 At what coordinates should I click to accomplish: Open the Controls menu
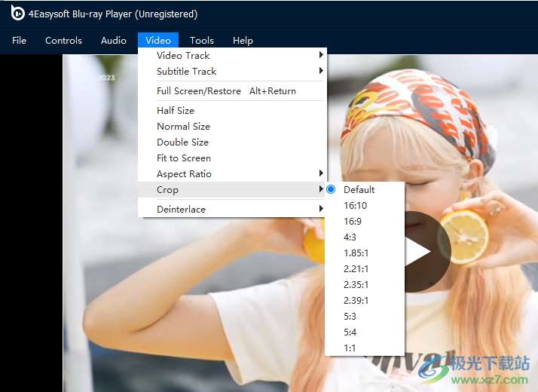click(x=63, y=41)
